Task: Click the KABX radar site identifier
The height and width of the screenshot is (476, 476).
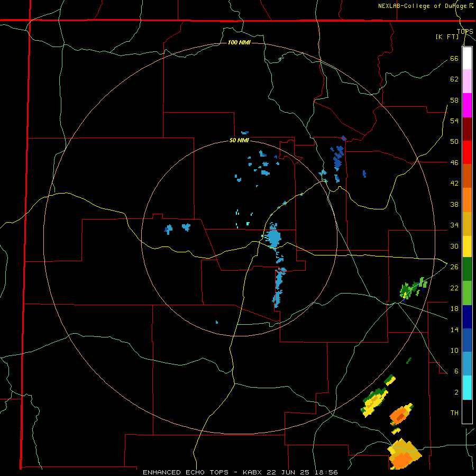Action: (x=253, y=472)
